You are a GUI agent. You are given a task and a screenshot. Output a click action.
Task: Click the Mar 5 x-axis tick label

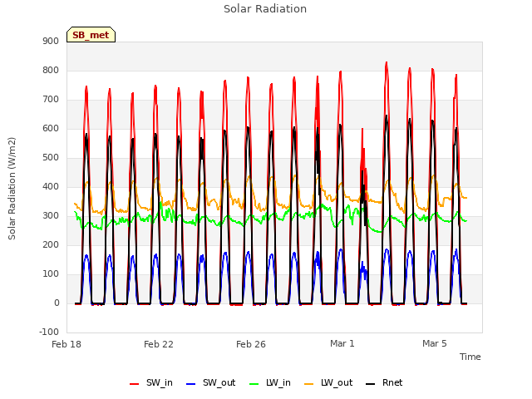434,343
